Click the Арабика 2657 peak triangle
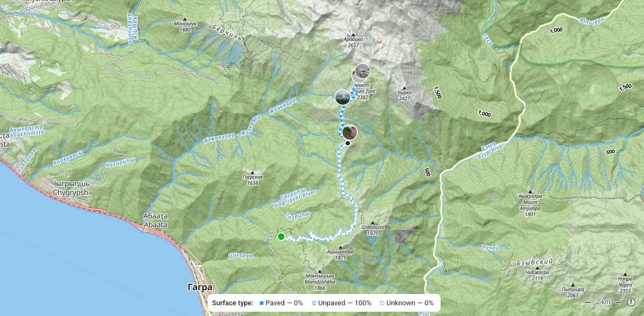The height and width of the screenshot is (316, 644). coord(353,34)
